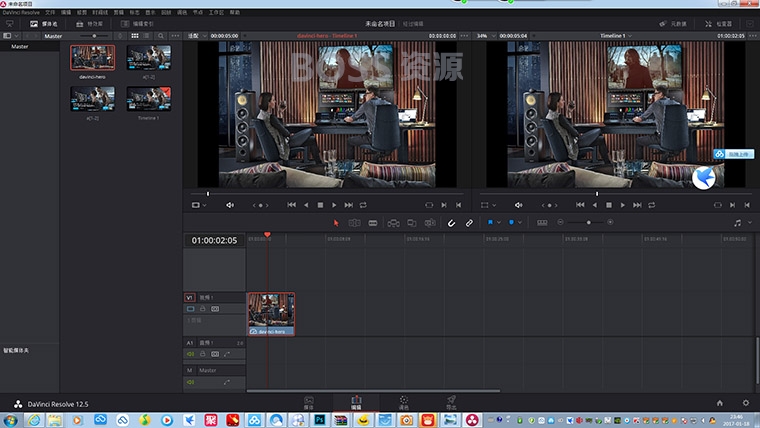Open the timeline viewer 34% zoom dropdown
The width and height of the screenshot is (760, 428).
tap(487, 36)
